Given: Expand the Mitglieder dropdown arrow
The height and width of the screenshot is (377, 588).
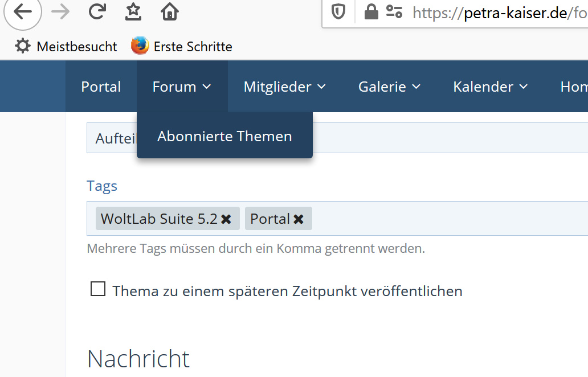Looking at the screenshot, I should pos(321,87).
